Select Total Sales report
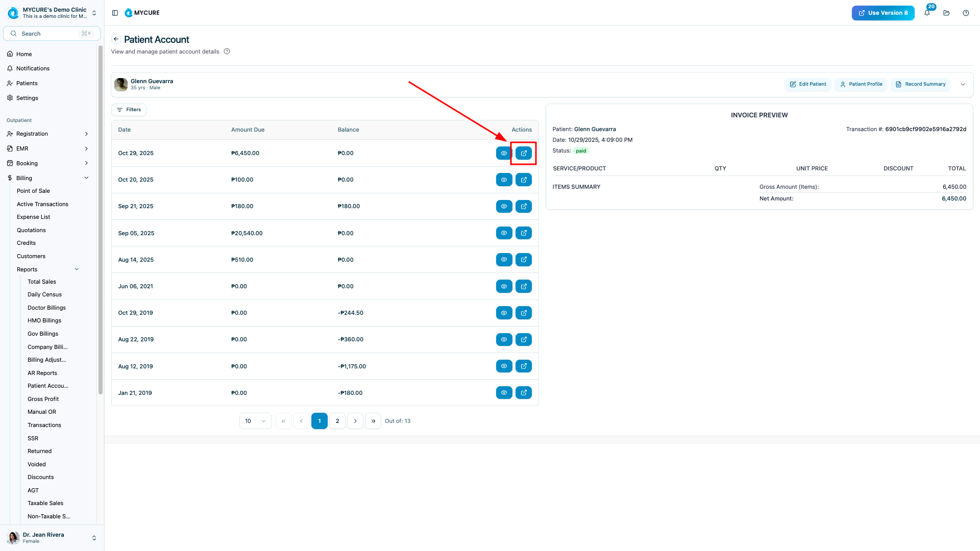Image resolution: width=980 pixels, height=551 pixels. (42, 282)
